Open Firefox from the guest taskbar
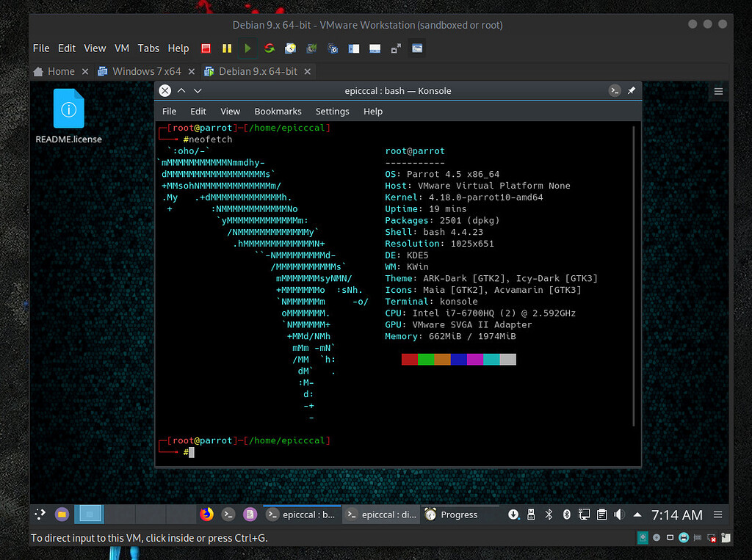Image resolution: width=752 pixels, height=560 pixels. [206, 514]
